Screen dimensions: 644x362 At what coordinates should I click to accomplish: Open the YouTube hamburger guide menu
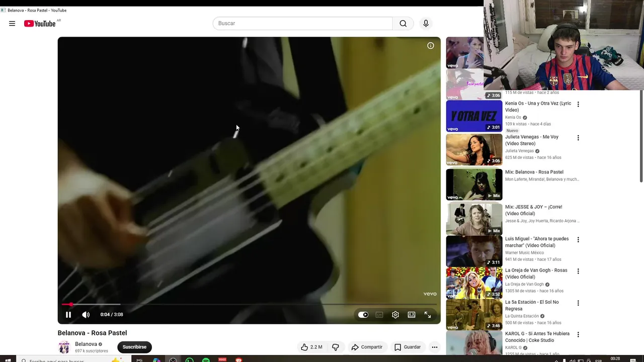(x=12, y=24)
